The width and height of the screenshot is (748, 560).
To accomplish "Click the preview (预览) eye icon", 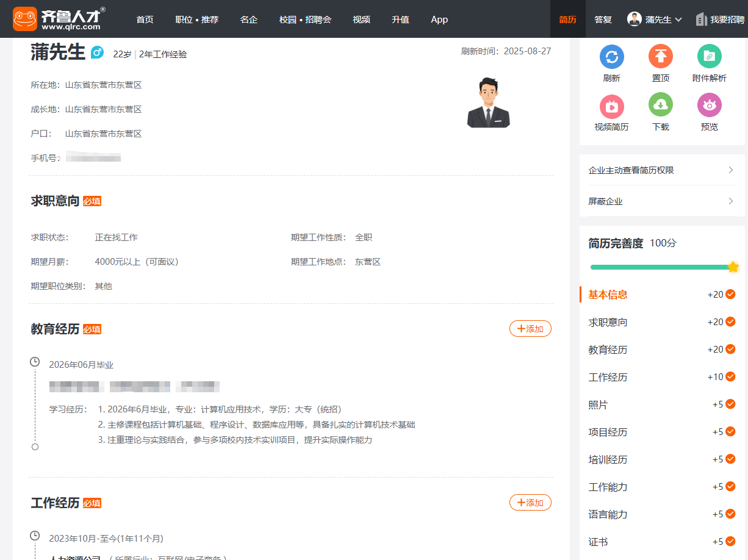I will [709, 105].
